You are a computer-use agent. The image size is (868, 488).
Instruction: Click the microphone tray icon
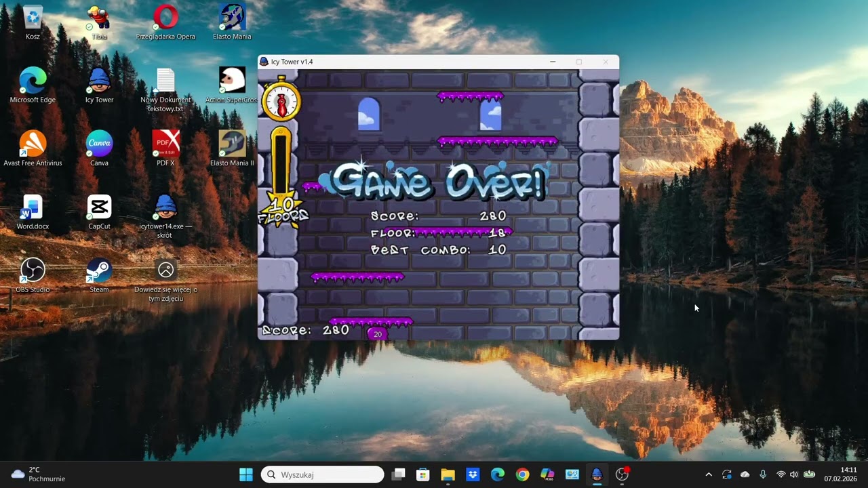763,474
